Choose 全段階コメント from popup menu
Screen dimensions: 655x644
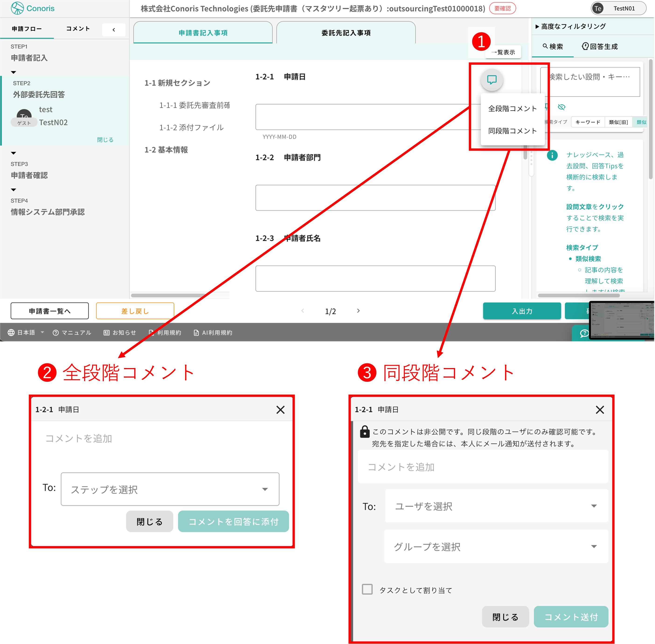pos(512,109)
